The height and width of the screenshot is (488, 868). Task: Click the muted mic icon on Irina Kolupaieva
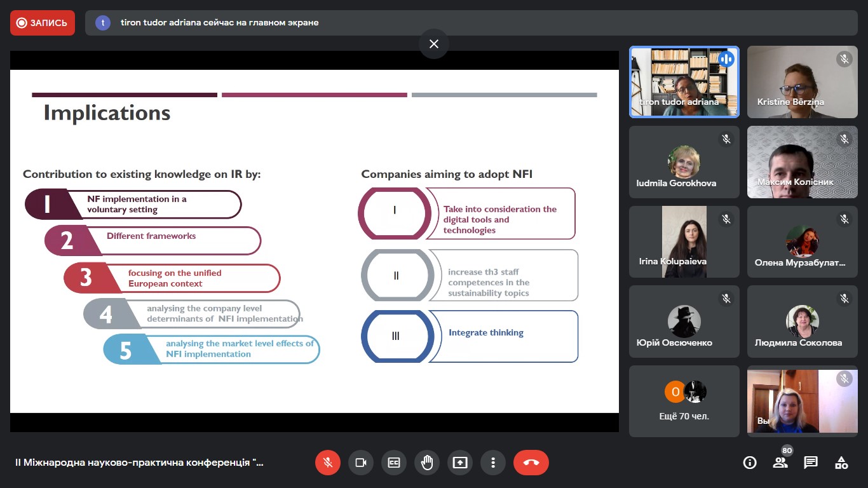726,219
